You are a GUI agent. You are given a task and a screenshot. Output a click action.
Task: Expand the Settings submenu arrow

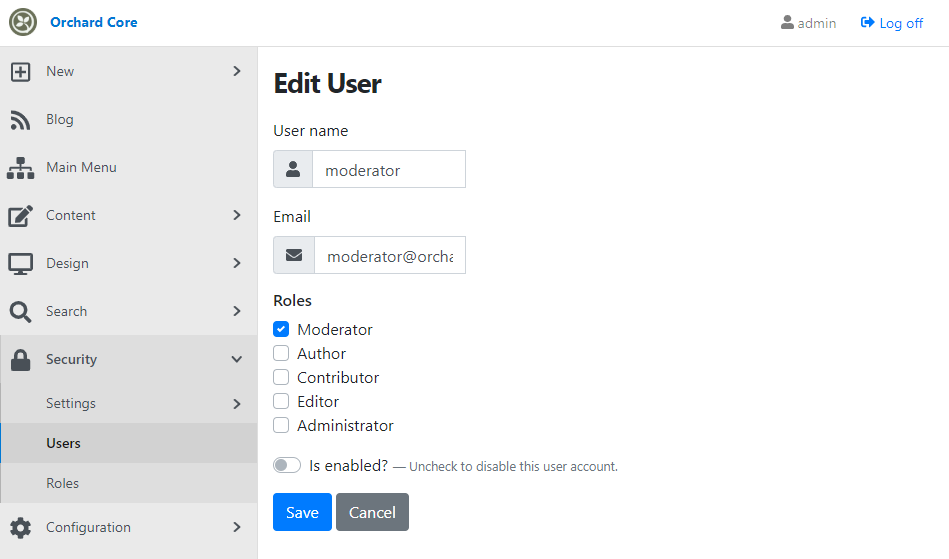pos(237,404)
